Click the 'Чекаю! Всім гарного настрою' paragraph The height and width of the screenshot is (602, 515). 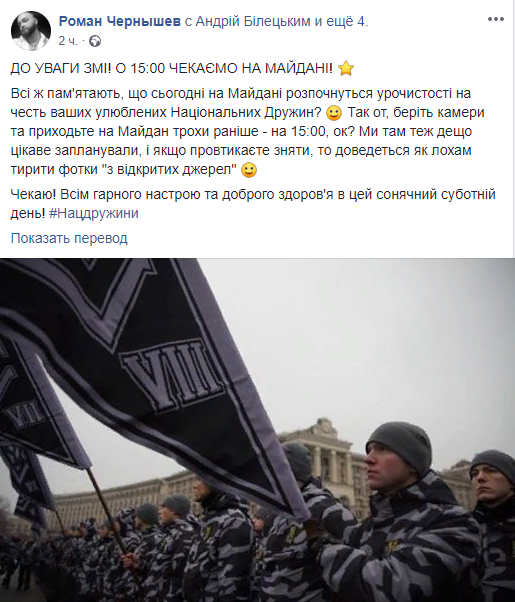tap(253, 204)
